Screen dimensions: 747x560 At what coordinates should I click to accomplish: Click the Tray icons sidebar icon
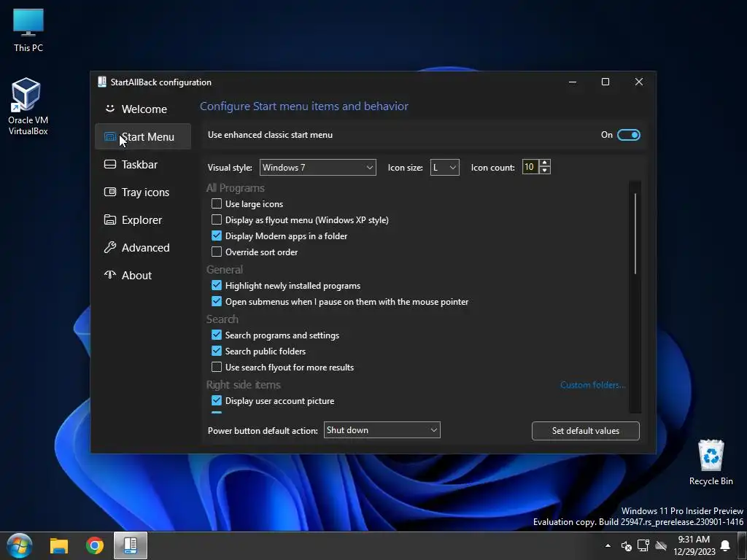[110, 192]
